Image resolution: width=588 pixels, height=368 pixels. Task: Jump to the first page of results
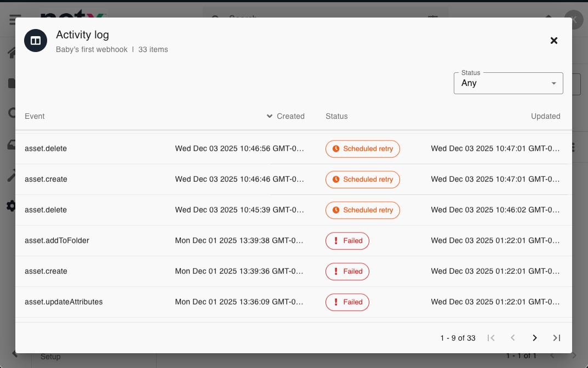point(491,338)
